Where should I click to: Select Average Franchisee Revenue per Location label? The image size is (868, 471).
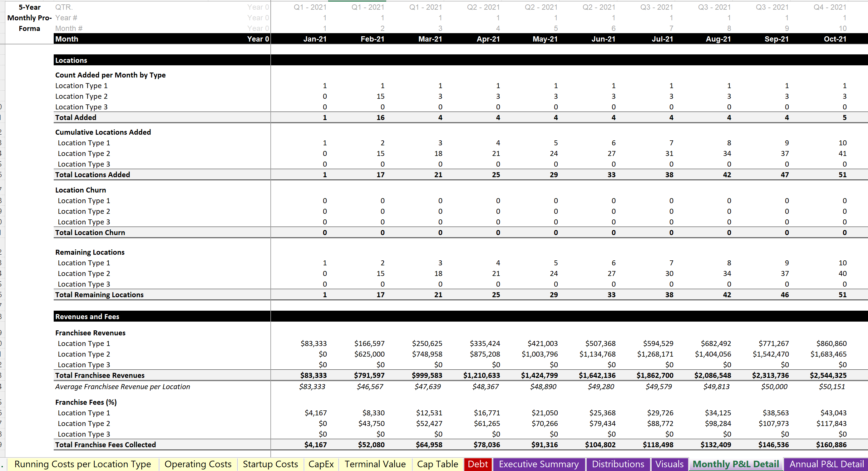(123, 386)
